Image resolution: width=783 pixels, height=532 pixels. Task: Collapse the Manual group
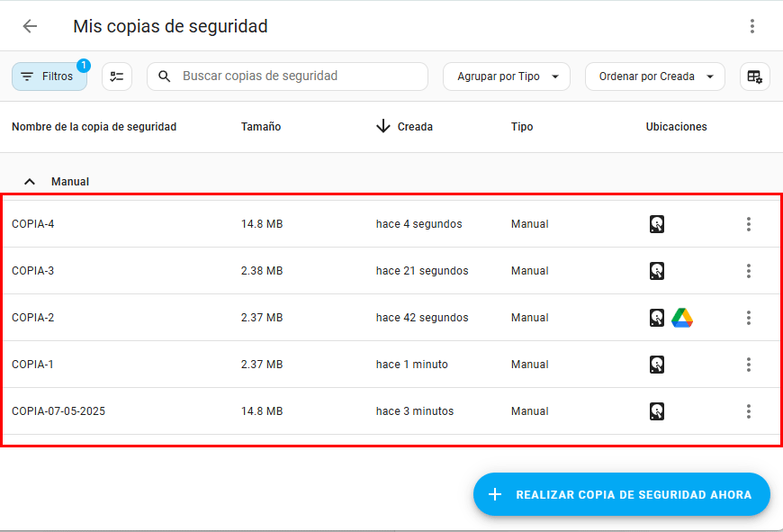(x=31, y=182)
